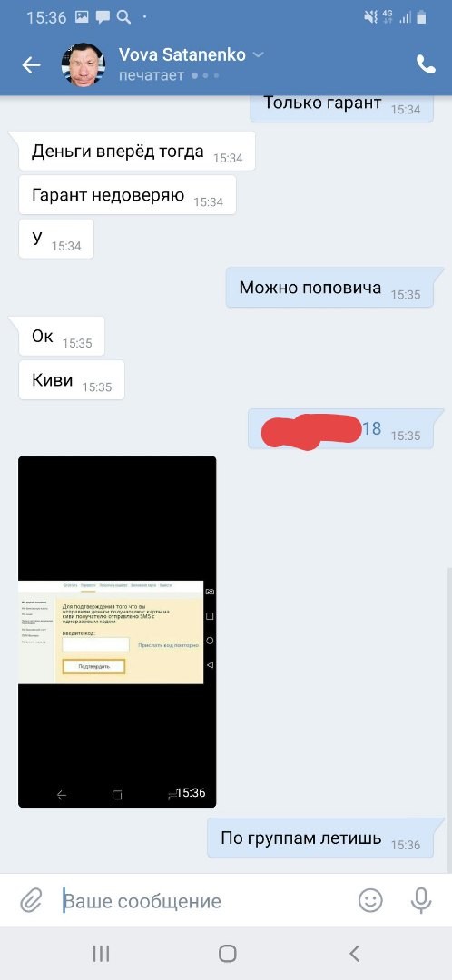Open the black screenshot image attachment
Viewport: 452px width, 980px height.
(117, 632)
